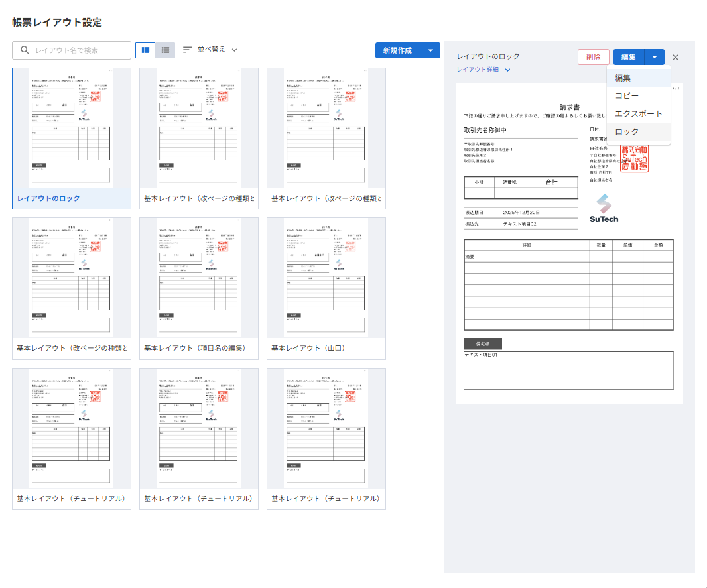Click the search magnifier icon

coord(25,50)
